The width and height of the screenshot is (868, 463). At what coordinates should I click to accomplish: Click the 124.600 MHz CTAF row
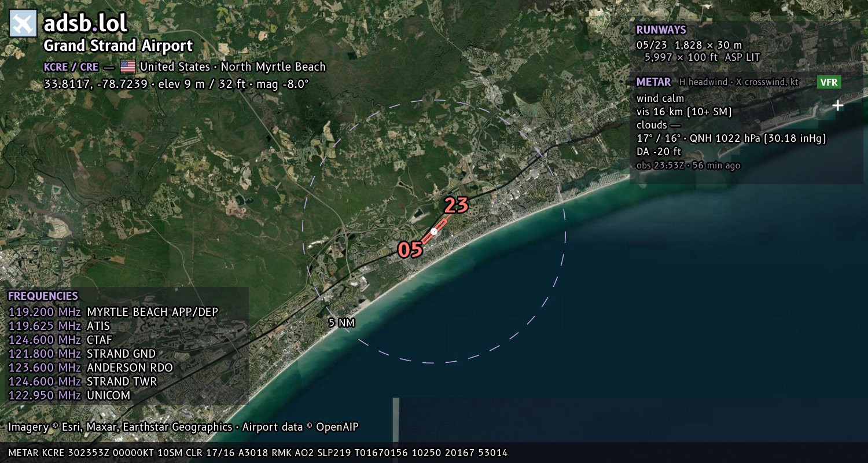[x=60, y=340]
